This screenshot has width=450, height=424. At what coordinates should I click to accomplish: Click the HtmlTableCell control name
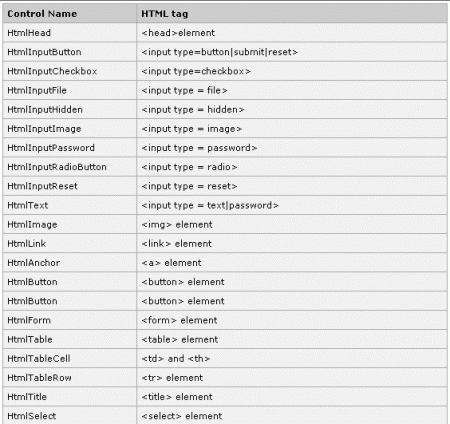(39, 359)
